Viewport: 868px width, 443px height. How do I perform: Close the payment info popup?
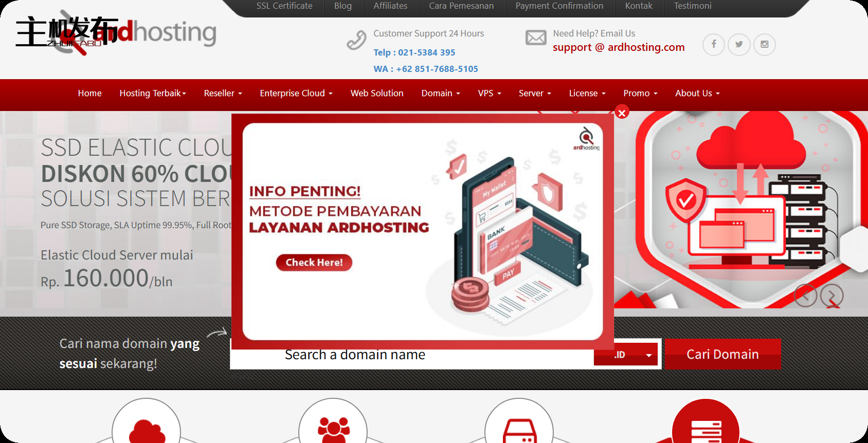[622, 113]
